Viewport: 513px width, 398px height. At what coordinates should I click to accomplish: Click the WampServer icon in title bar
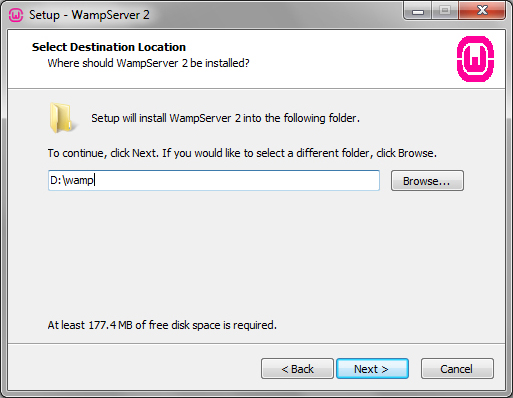[x=15, y=15]
